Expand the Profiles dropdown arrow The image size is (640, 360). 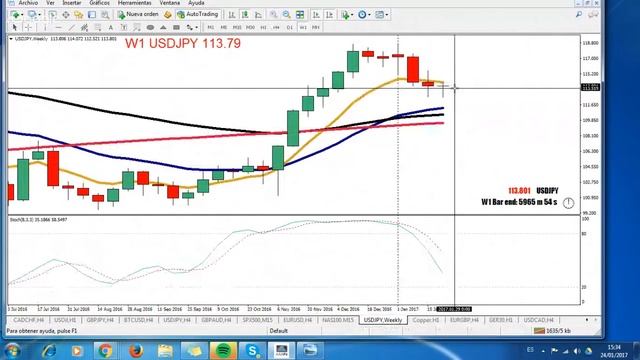(x=40, y=15)
